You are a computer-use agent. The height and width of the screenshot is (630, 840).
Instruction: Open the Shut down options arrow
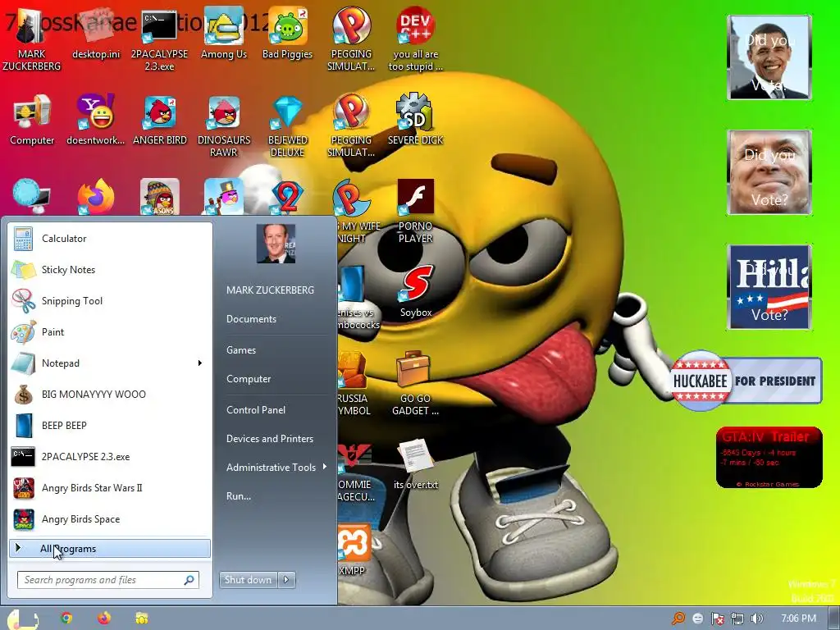coord(286,580)
